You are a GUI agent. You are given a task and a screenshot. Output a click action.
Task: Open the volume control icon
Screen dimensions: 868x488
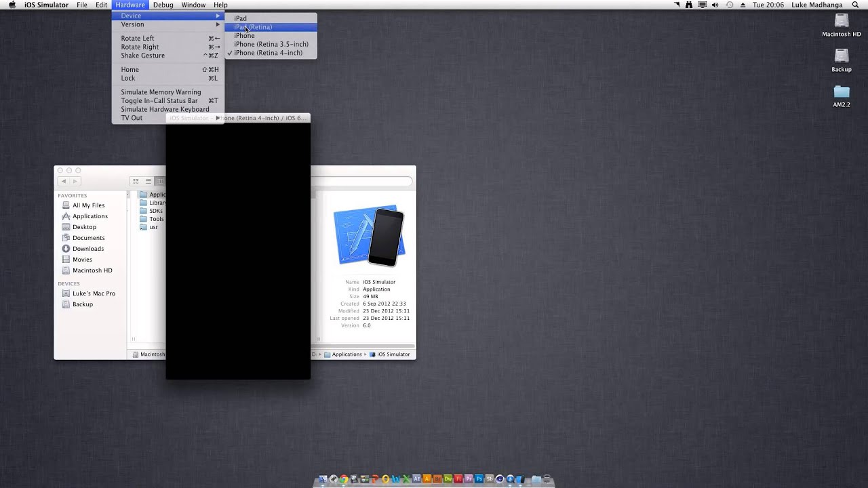(x=715, y=5)
